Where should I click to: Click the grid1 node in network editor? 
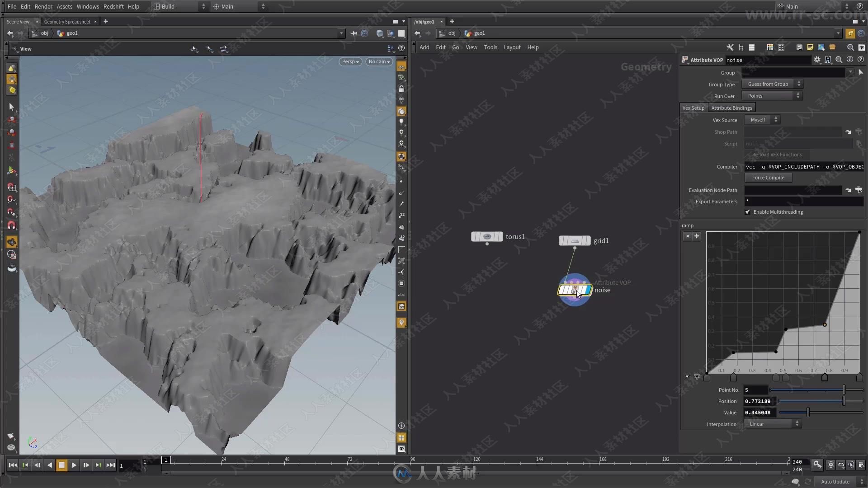coord(574,240)
